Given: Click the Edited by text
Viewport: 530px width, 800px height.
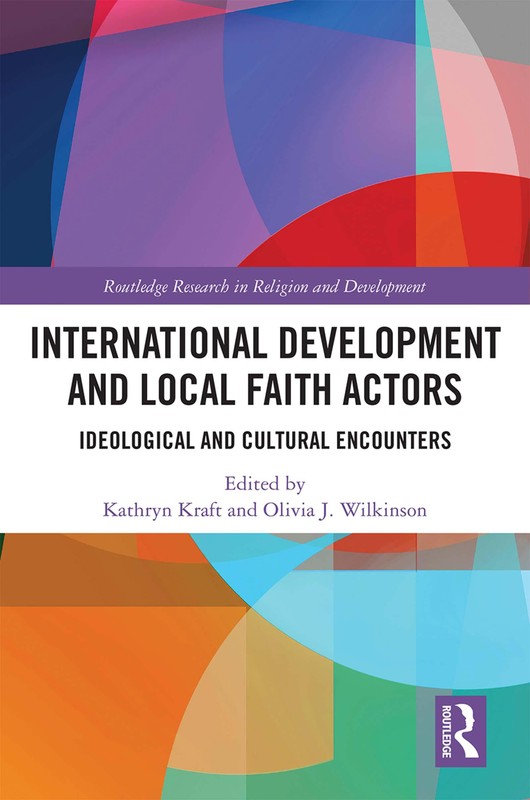Looking at the screenshot, I should click(x=265, y=483).
